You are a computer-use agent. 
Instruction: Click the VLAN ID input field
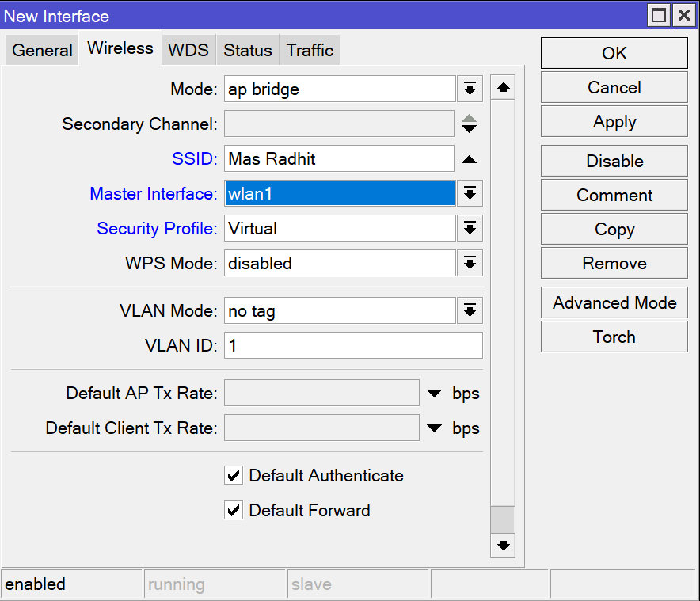pos(353,345)
